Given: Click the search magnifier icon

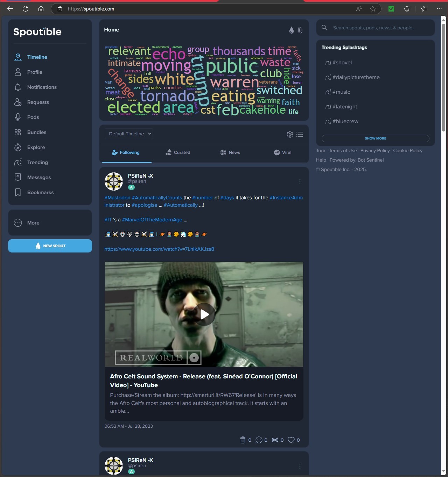Looking at the screenshot, I should (324, 28).
